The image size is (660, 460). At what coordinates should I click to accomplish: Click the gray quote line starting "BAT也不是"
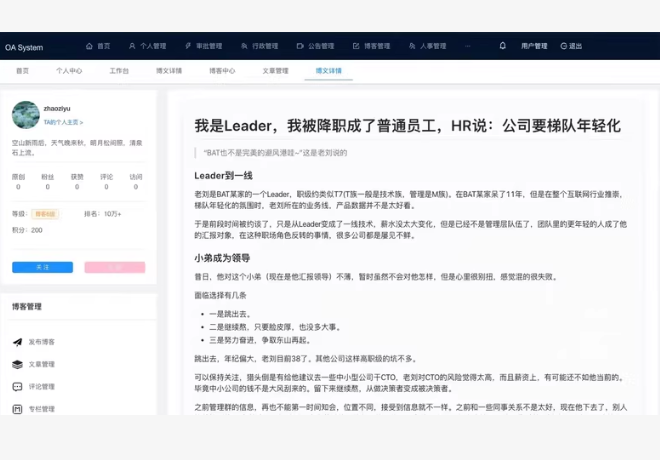pyautogui.click(x=275, y=153)
